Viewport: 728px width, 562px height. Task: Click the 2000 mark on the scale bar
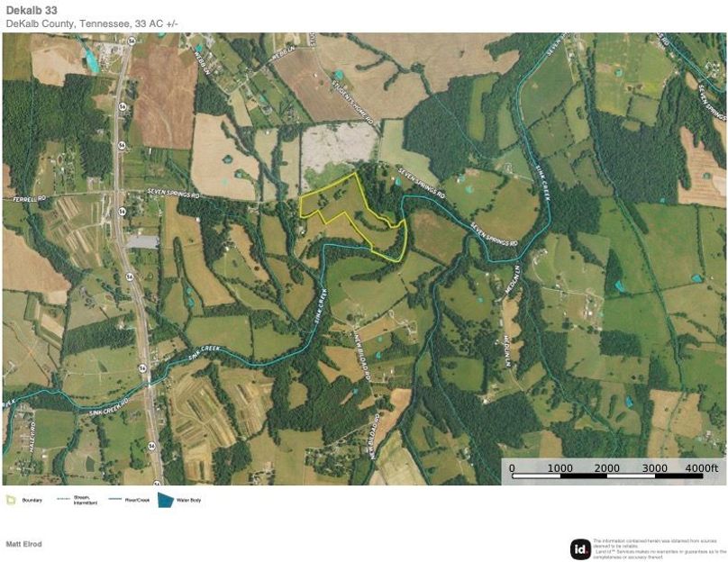pyautogui.click(x=606, y=468)
